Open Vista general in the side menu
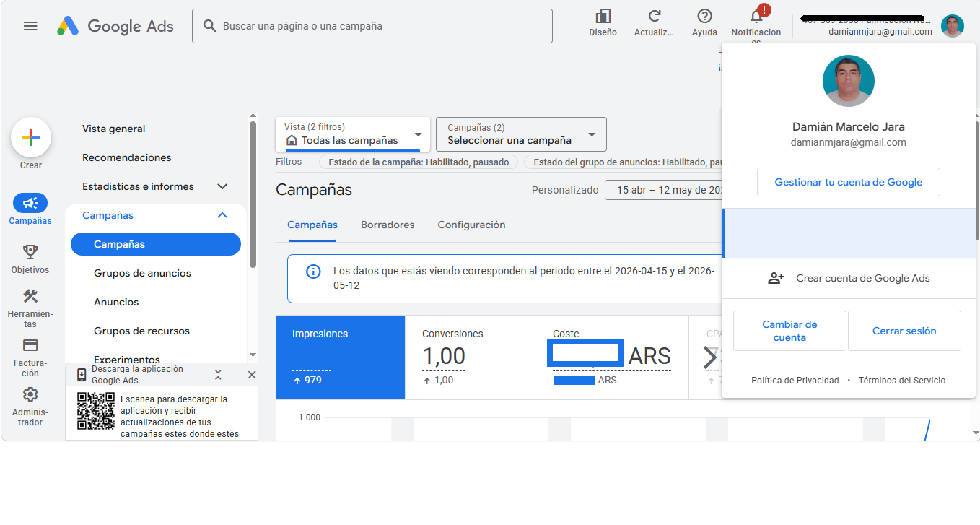The height and width of the screenshot is (525, 980). pyautogui.click(x=114, y=129)
